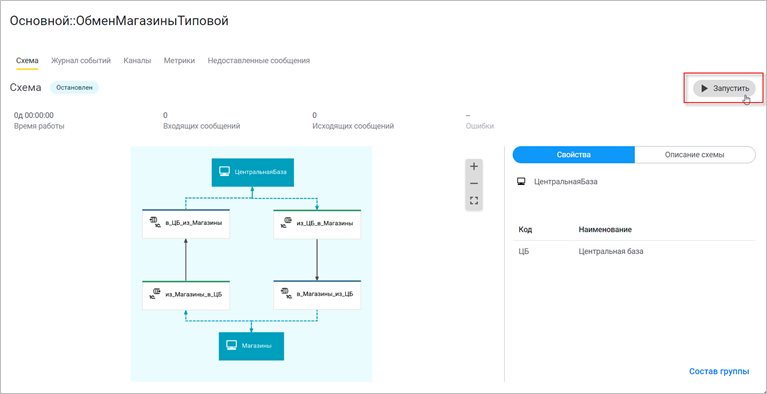Screen dimensions: 767x394
Task: Go to Недоставленные сообщения tab
Action: point(259,61)
